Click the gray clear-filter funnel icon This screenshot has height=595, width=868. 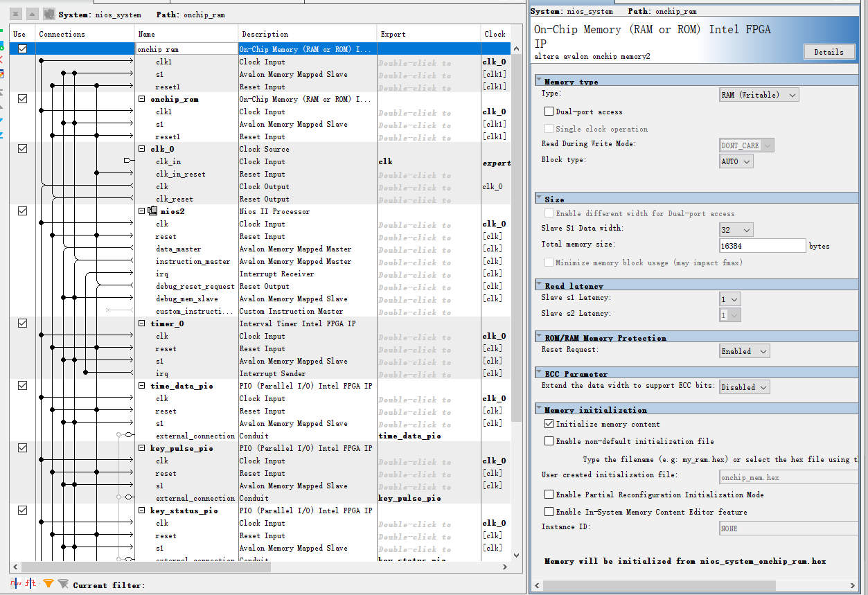click(63, 584)
